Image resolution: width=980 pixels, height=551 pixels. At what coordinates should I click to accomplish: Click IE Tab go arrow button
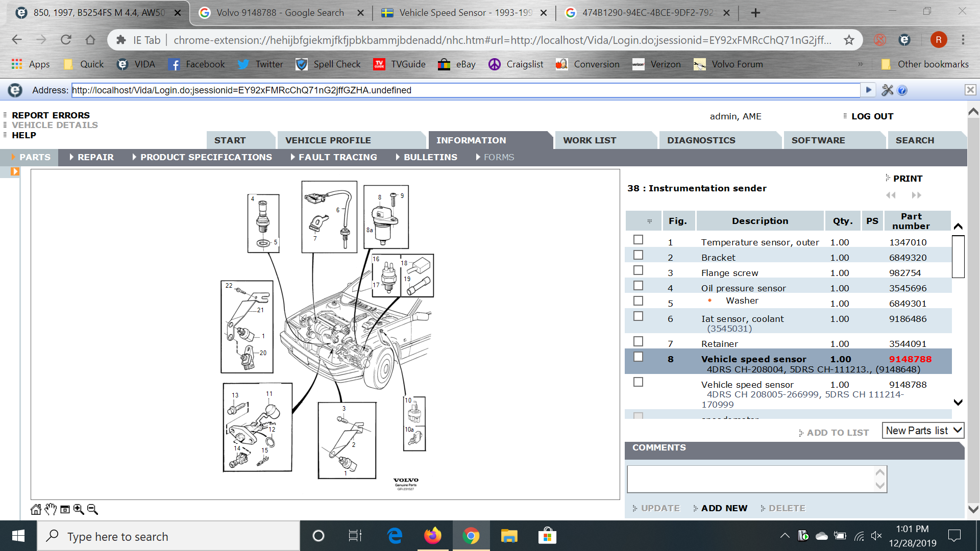click(x=868, y=90)
